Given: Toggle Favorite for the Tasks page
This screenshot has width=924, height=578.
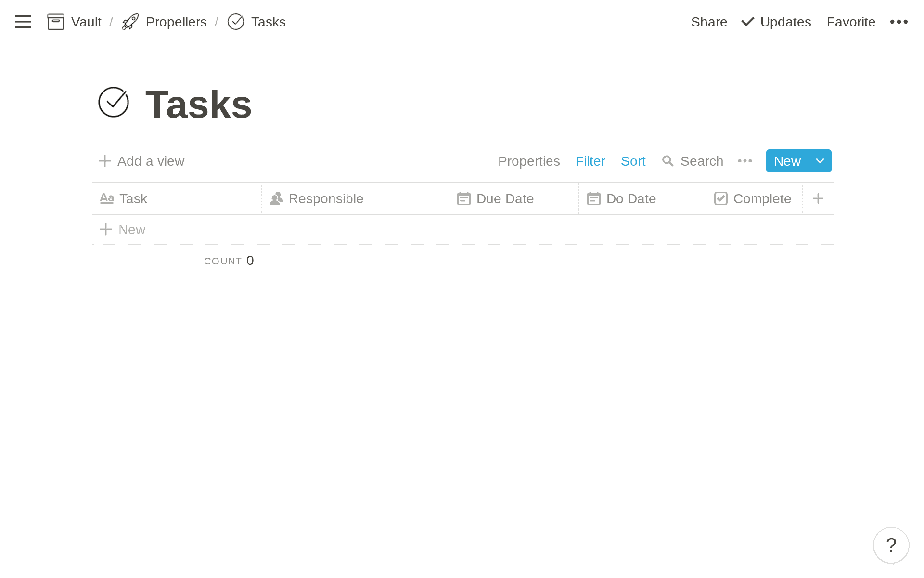Looking at the screenshot, I should tap(851, 22).
